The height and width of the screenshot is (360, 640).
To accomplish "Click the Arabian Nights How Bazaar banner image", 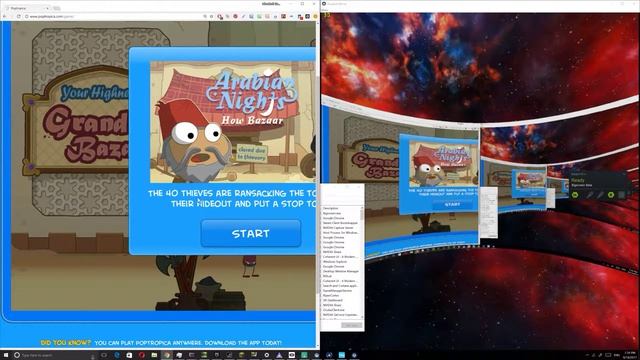I will pyautogui.click(x=233, y=122).
